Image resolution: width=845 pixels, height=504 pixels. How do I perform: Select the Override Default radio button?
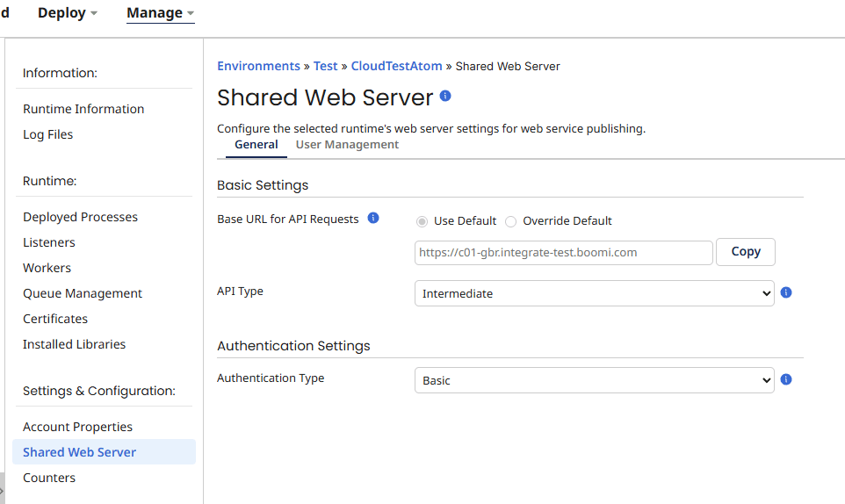(511, 221)
